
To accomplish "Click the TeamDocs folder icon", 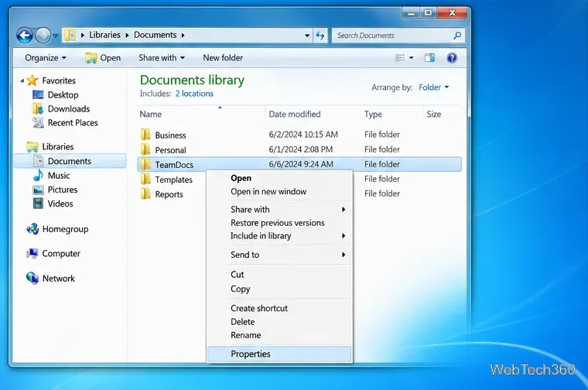I will [x=145, y=164].
